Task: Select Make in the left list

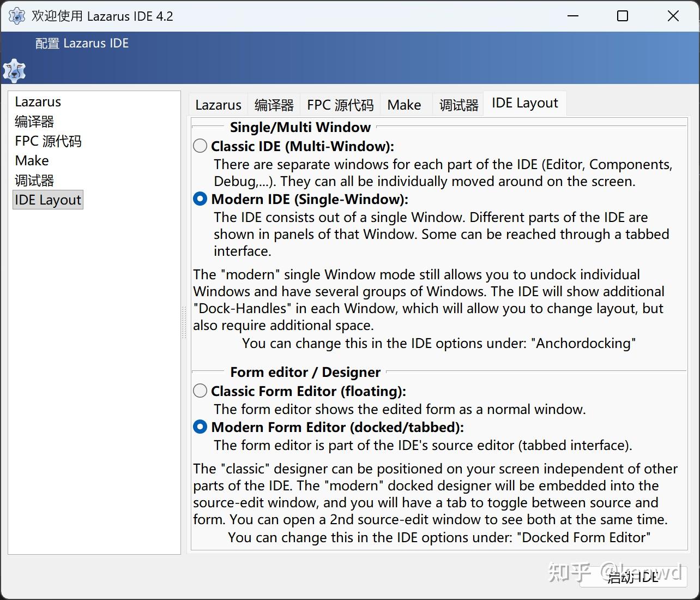Action: pos(32,161)
